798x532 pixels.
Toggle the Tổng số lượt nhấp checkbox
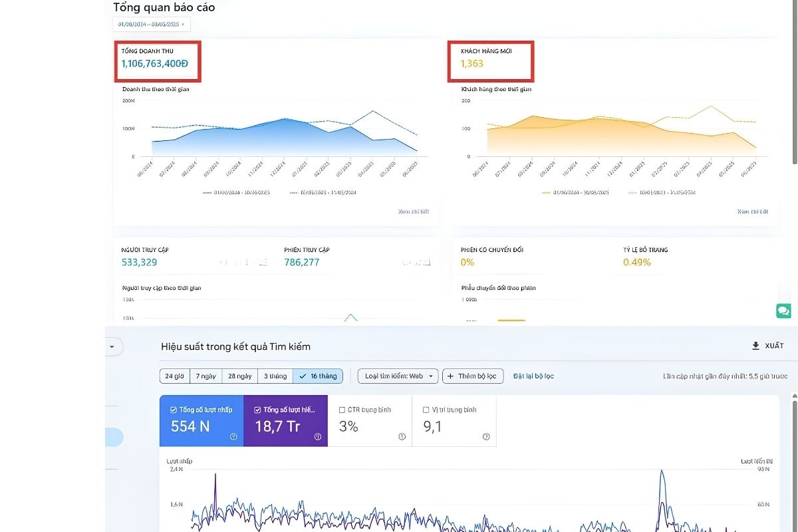174,410
